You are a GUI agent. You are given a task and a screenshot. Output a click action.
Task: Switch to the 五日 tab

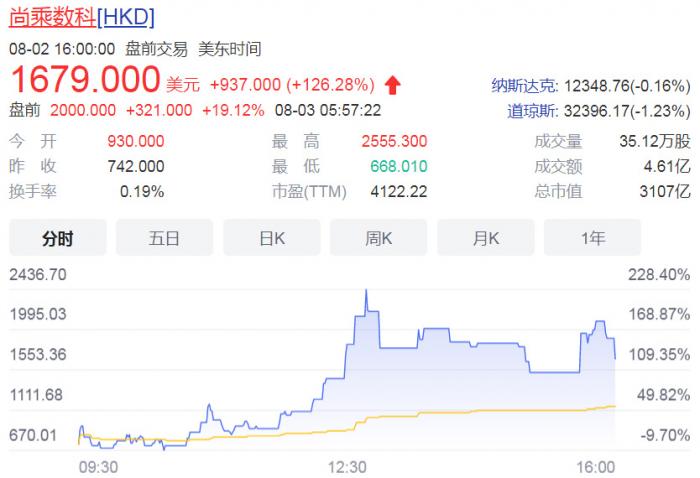165,238
